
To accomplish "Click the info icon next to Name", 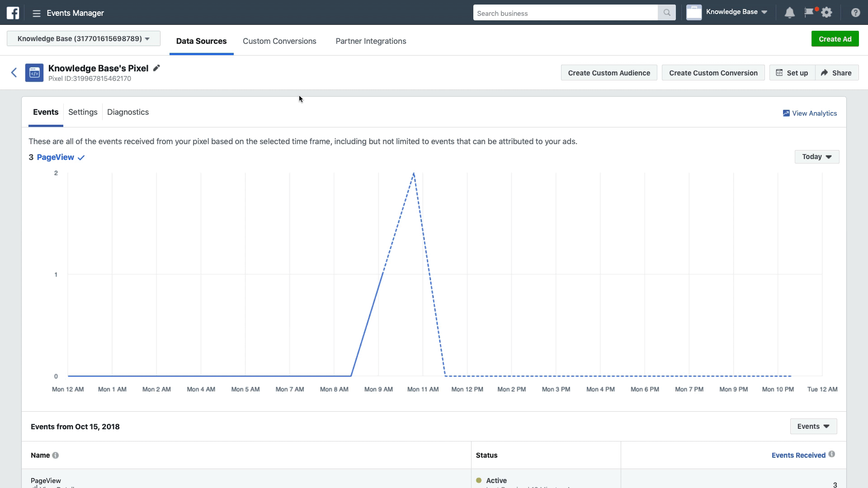I will [56, 455].
